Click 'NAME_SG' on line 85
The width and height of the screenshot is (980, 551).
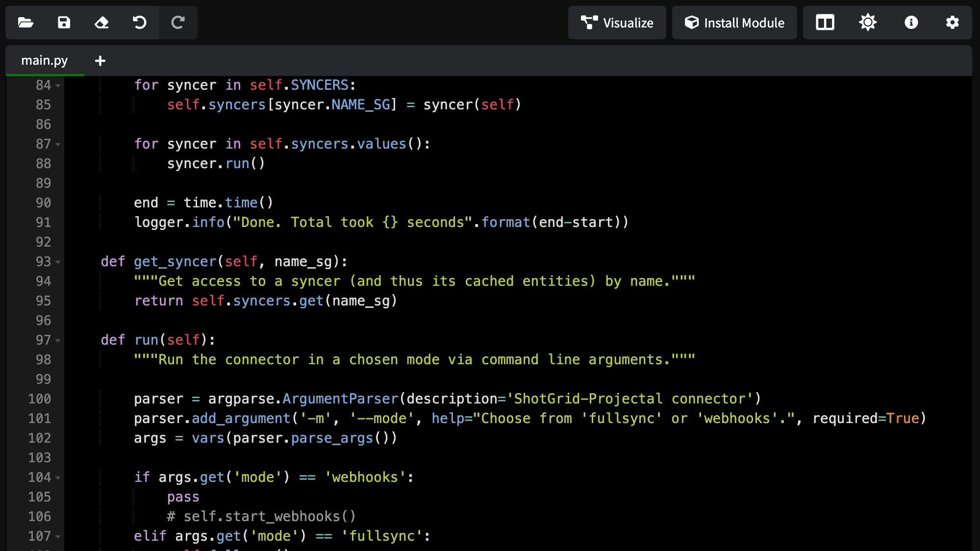[x=361, y=105]
